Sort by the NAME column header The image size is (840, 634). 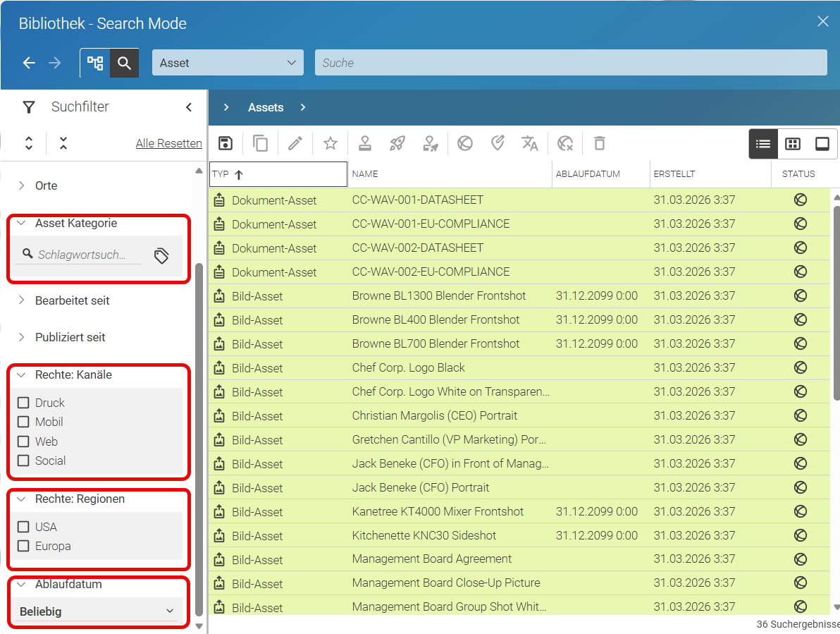450,174
